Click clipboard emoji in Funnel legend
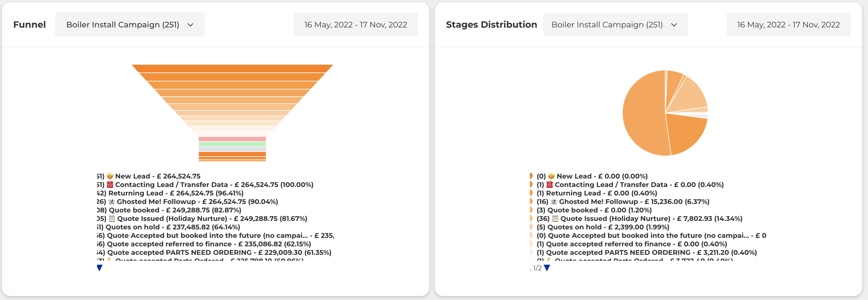The height and width of the screenshot is (300, 868). [x=112, y=219]
